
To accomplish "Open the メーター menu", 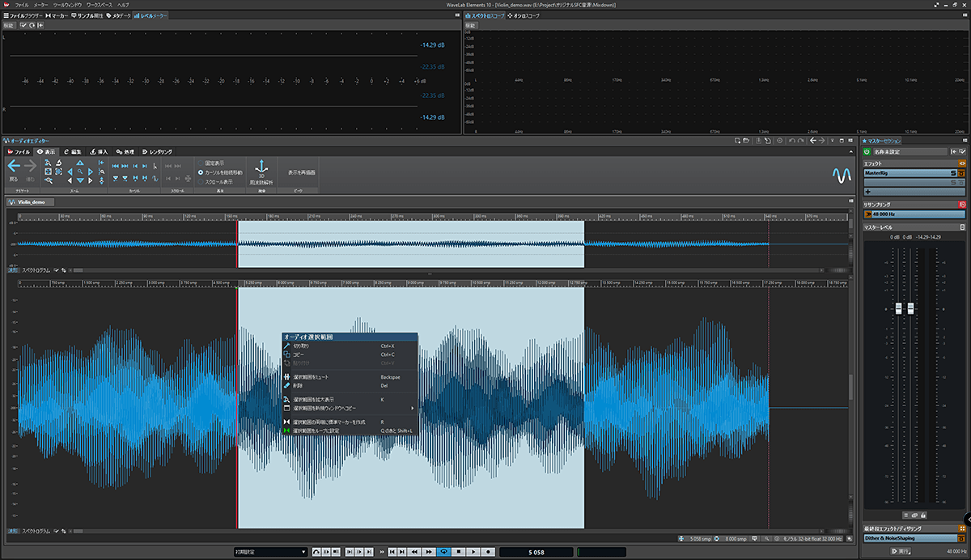I will pos(40,5).
